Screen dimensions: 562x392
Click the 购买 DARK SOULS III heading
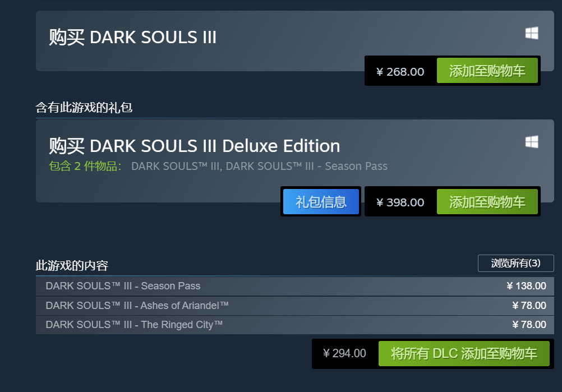(x=132, y=38)
